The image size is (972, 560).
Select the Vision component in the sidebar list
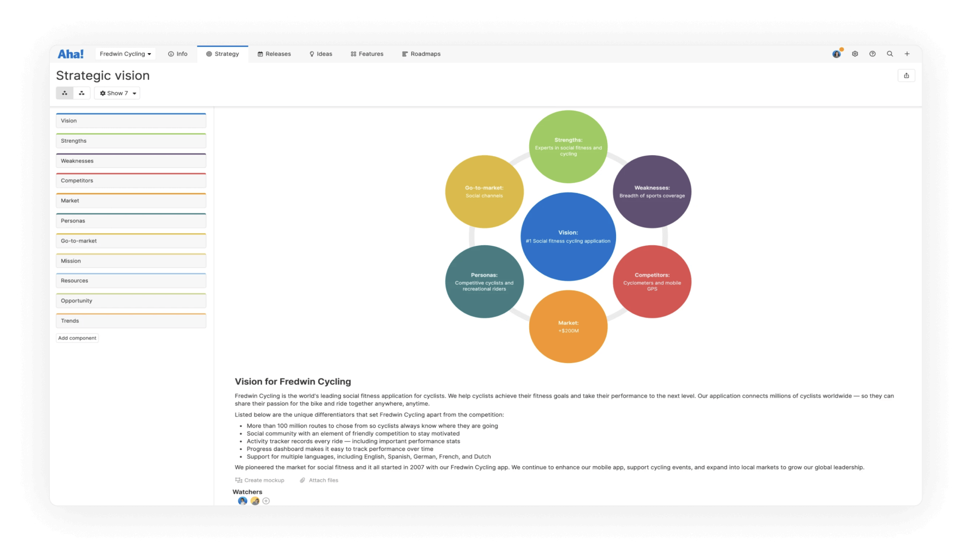(131, 120)
